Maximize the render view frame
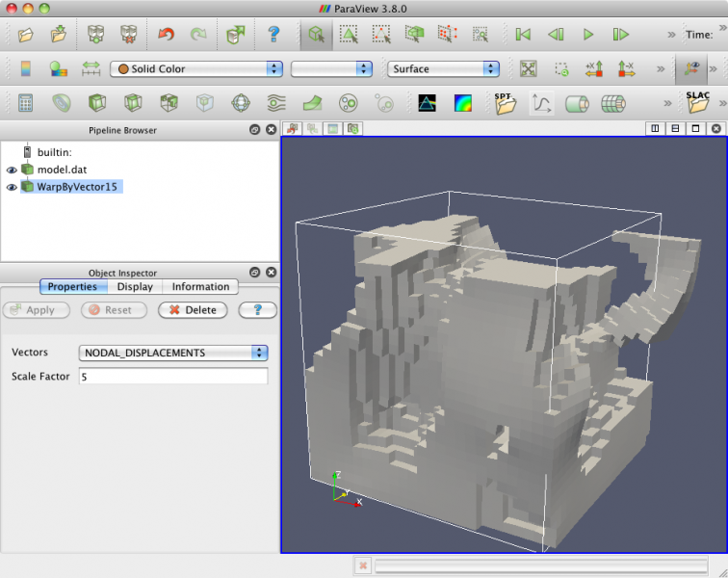 pos(695,128)
